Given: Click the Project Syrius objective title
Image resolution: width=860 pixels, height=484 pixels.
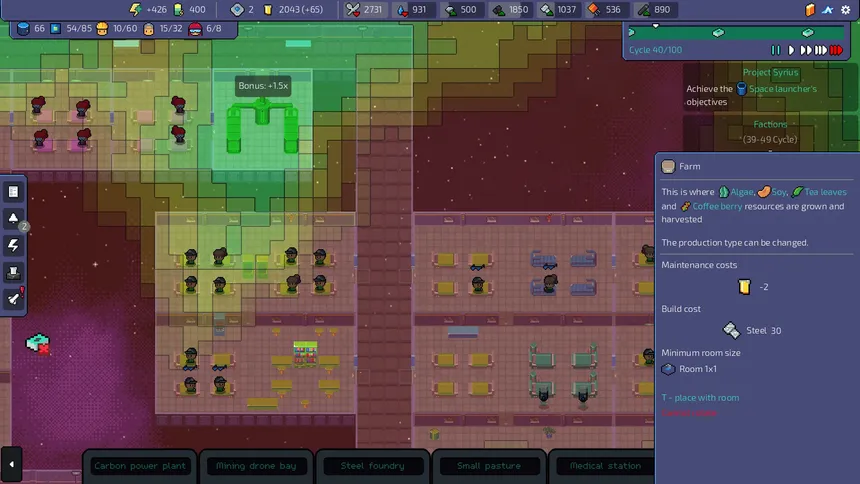Looking at the screenshot, I should 770,72.
